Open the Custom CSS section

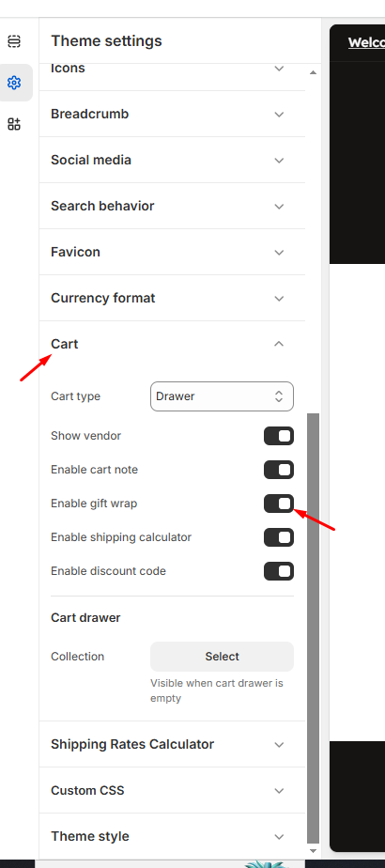tap(172, 791)
